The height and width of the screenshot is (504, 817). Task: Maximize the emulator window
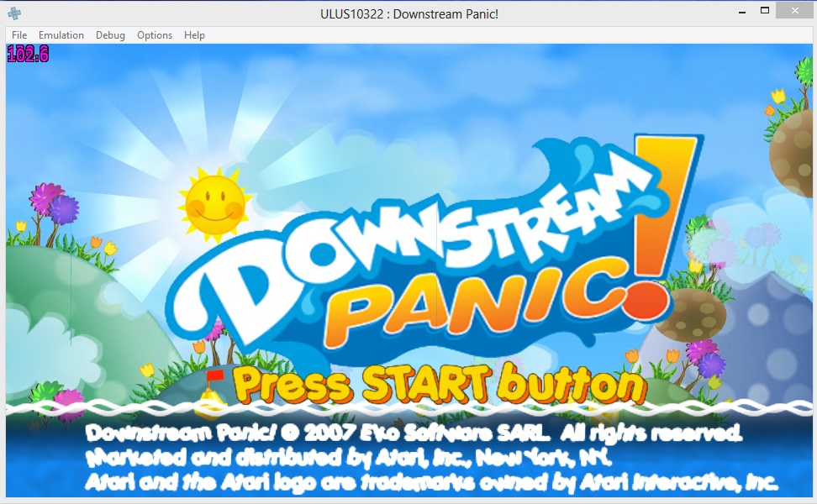click(765, 11)
